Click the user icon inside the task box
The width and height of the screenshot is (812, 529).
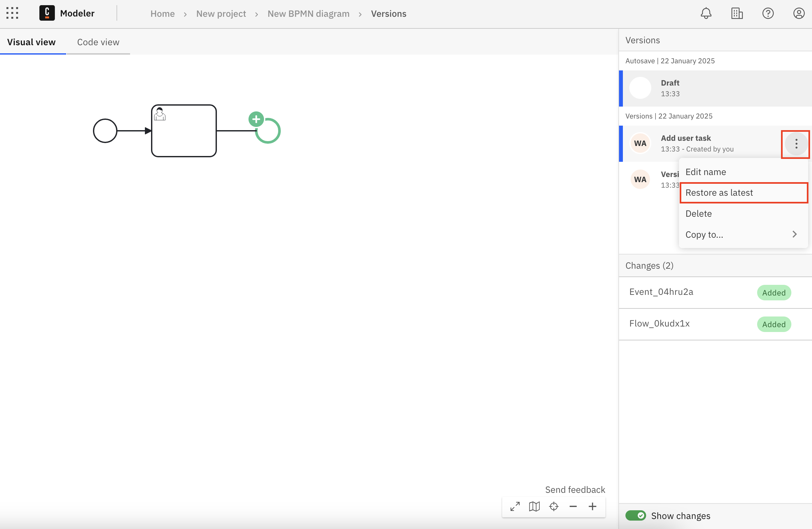(160, 114)
